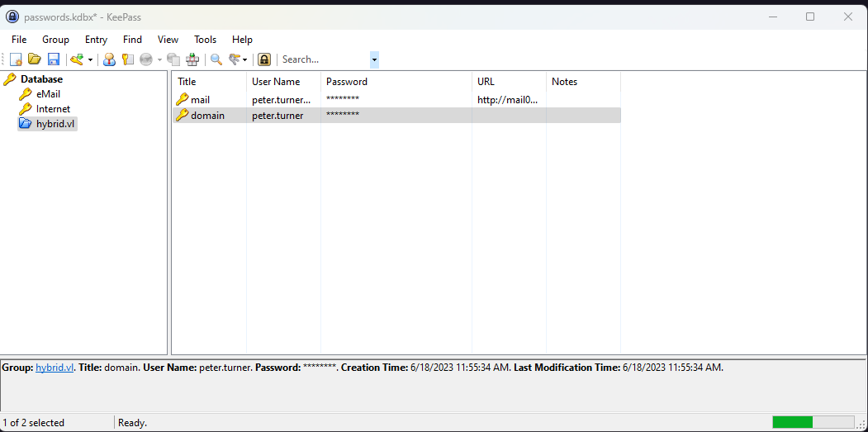Click the key icon of mail entry
Viewport: 868px width, 432px height.
183,100
